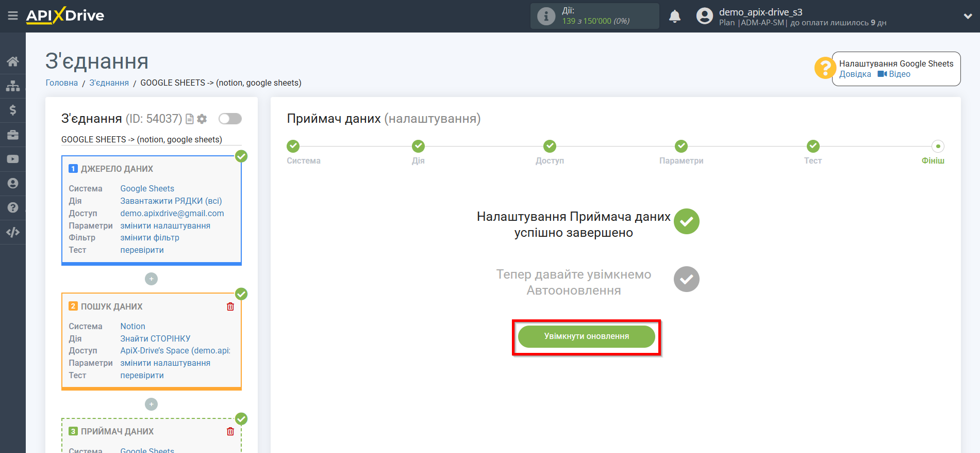Click source змінити налаштування link
Image resolution: width=980 pixels, height=453 pixels.
point(165,226)
